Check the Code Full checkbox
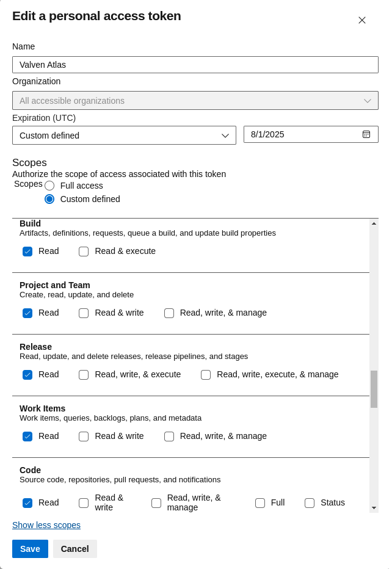The width and height of the screenshot is (392, 569). [x=260, y=503]
